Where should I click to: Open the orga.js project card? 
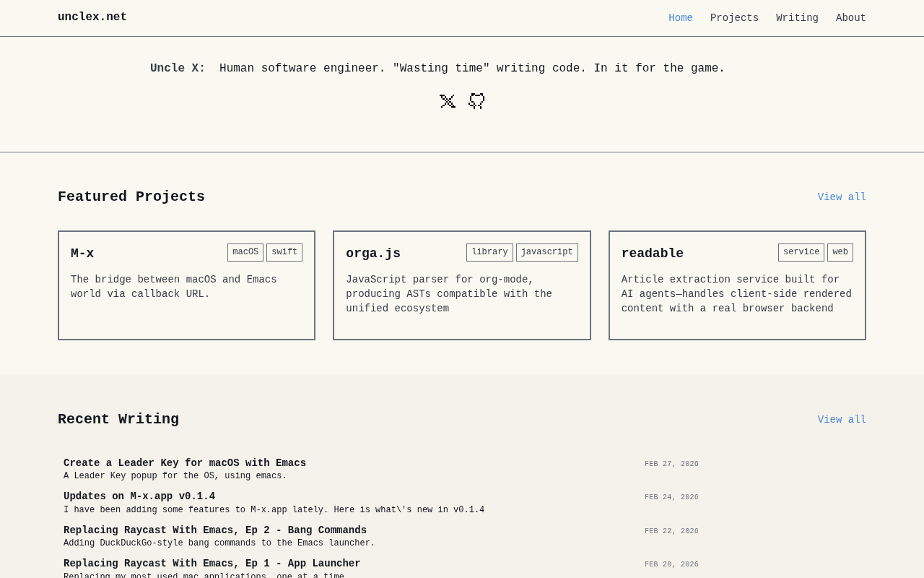[x=462, y=285]
